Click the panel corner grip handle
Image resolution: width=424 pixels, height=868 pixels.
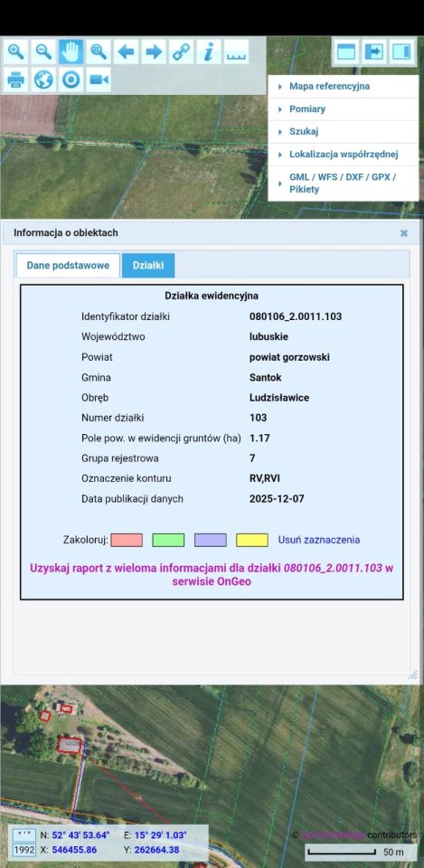pyautogui.click(x=413, y=675)
